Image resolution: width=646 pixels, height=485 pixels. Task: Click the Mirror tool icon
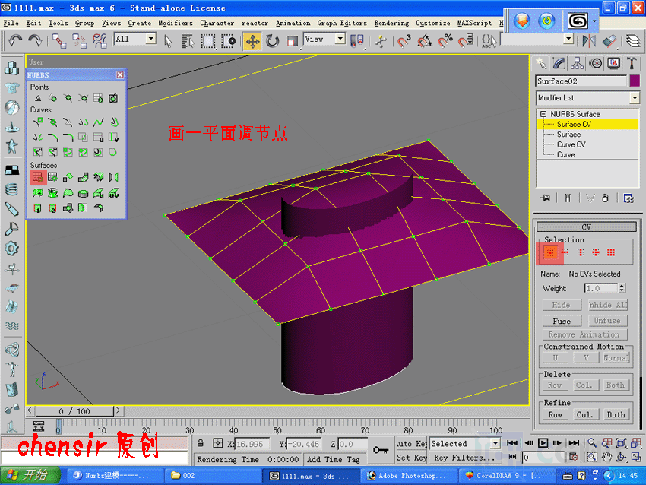(x=589, y=41)
